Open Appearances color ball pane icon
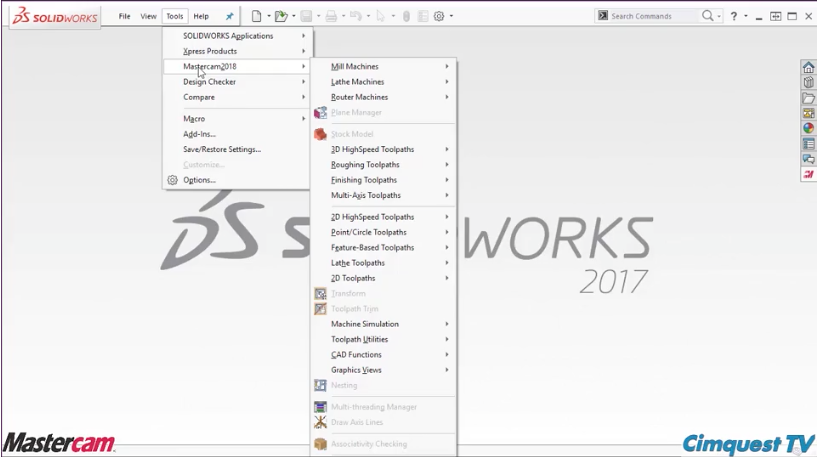Image resolution: width=817 pixels, height=457 pixels. (808, 128)
